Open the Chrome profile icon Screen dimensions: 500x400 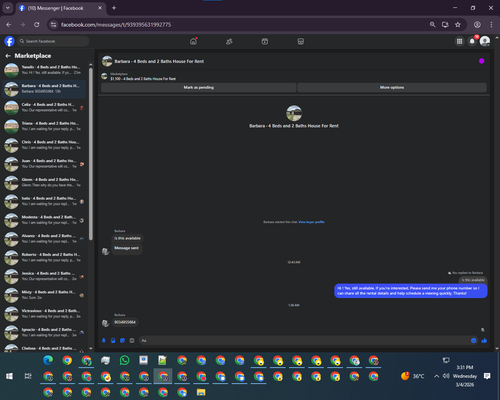tap(477, 25)
